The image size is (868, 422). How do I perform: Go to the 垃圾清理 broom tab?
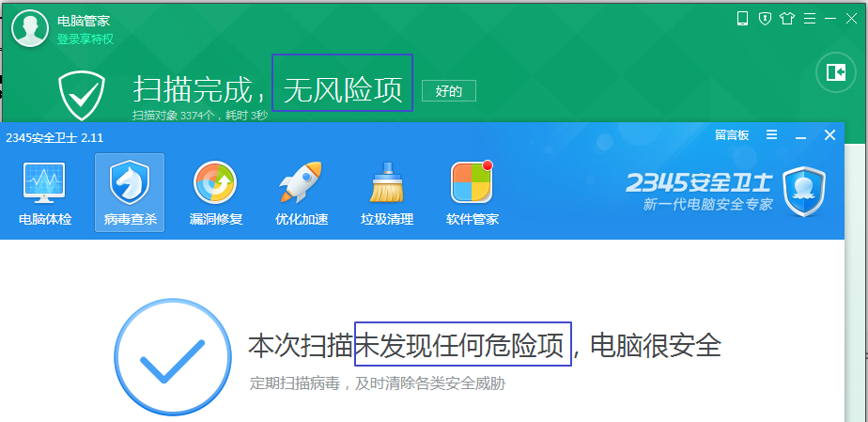(387, 193)
